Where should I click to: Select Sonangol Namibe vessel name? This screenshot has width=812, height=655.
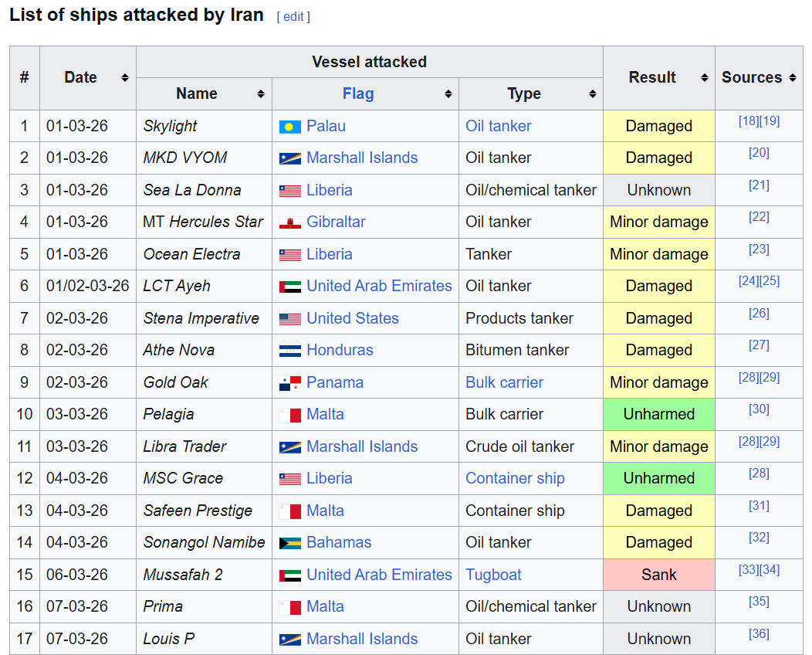point(204,542)
